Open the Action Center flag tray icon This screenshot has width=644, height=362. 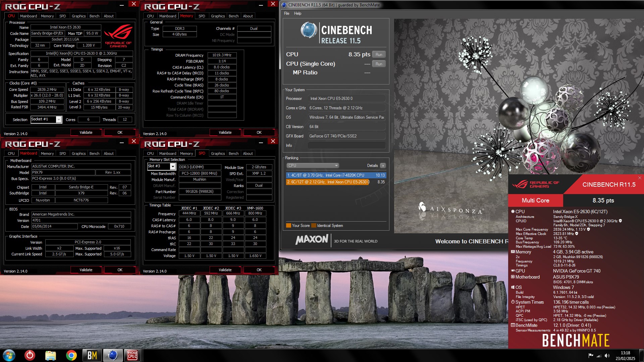[591, 356]
